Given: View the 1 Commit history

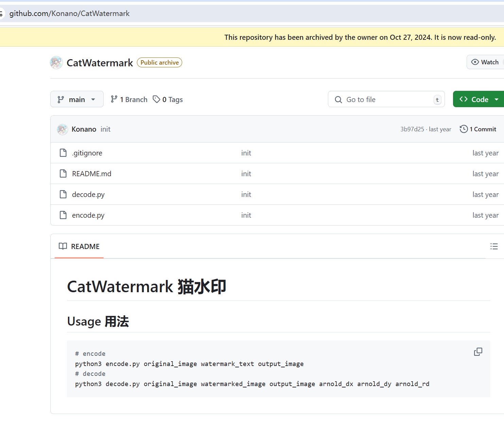Looking at the screenshot, I should 478,129.
